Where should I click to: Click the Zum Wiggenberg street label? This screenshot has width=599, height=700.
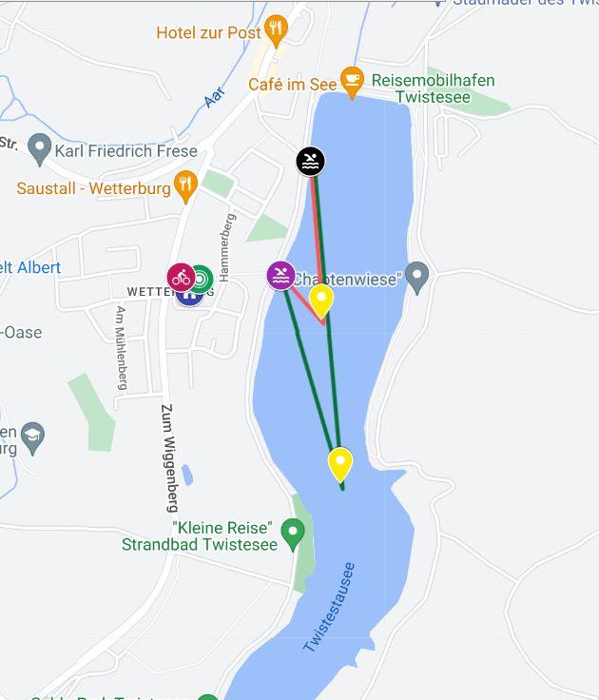click(x=169, y=458)
